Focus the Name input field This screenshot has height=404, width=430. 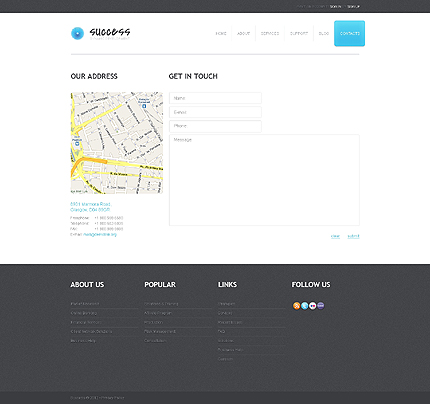pyautogui.click(x=215, y=98)
